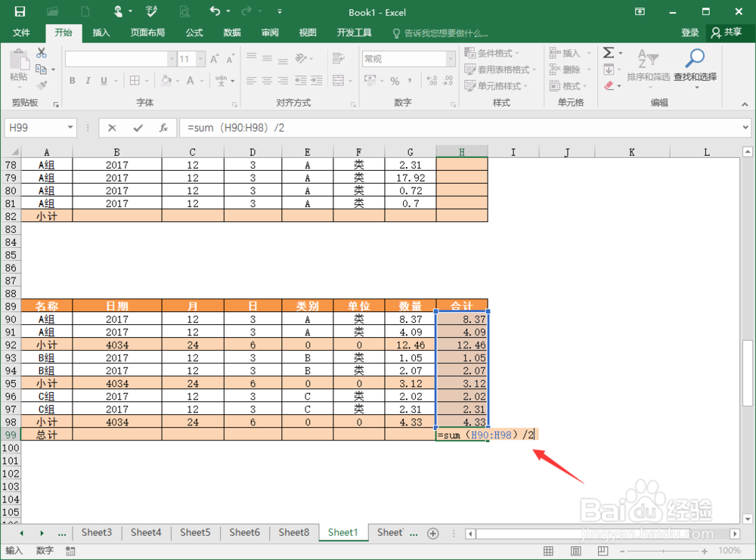Click the Increase Decimal icon
The width and height of the screenshot is (756, 560).
point(432,80)
